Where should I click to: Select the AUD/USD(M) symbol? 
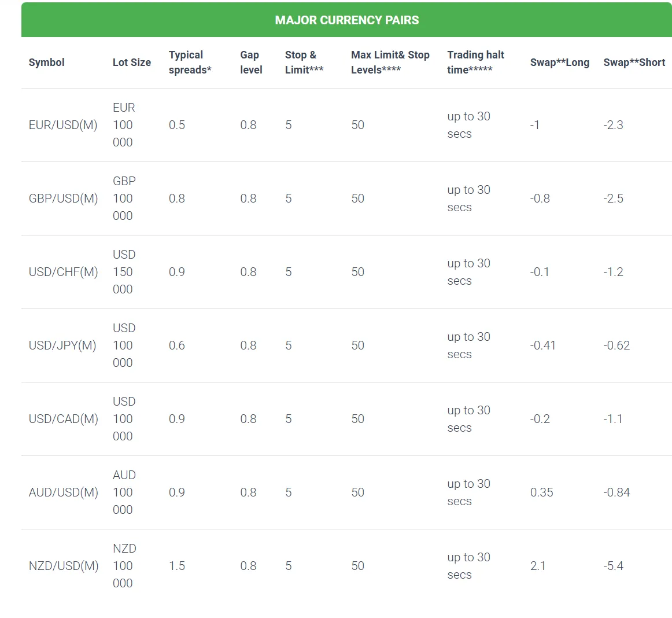[x=64, y=492]
